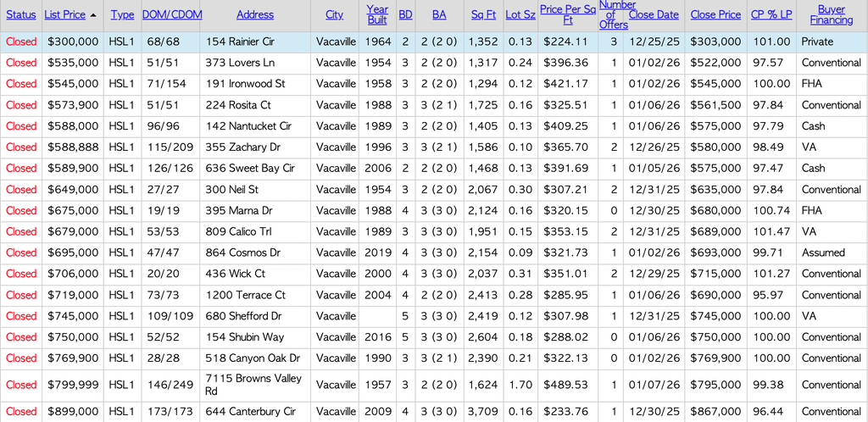Click the Number of Offers header
The image size is (868, 422).
tap(613, 15)
